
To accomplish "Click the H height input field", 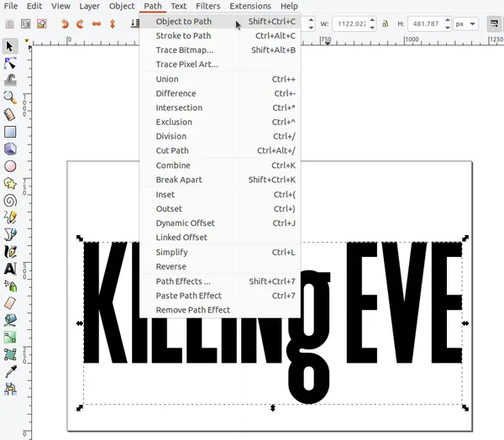I will 426,24.
